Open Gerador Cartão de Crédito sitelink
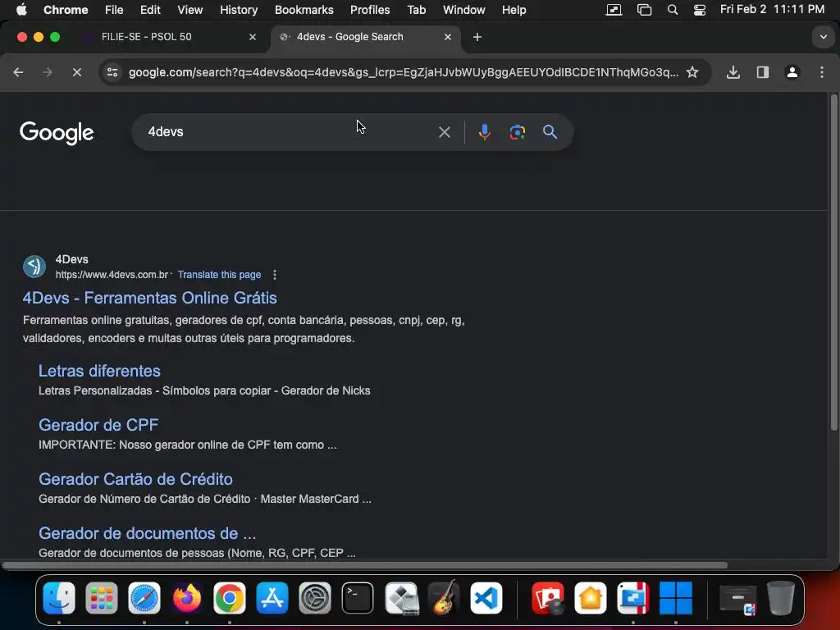Viewport: 840px width, 630px height. click(135, 479)
